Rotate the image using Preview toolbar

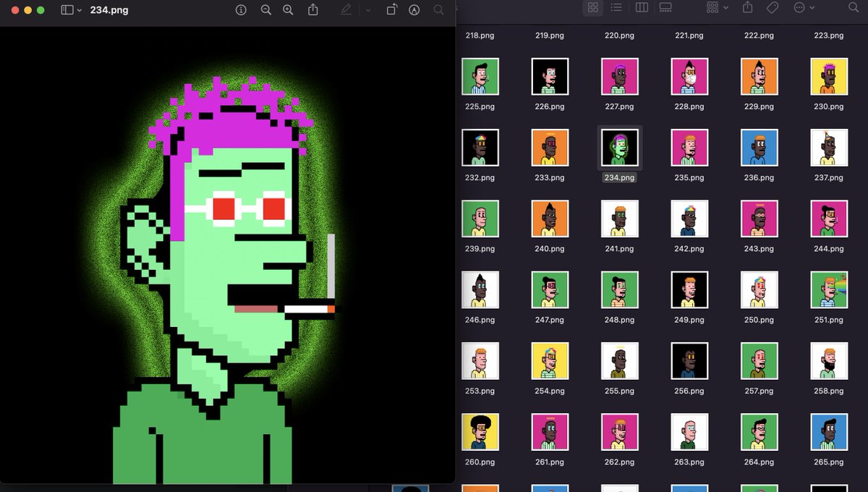[391, 10]
